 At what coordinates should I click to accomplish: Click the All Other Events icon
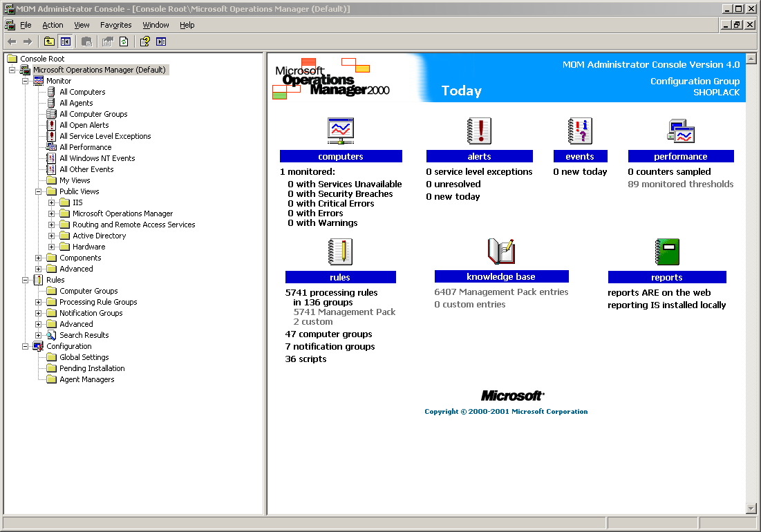[x=51, y=169]
